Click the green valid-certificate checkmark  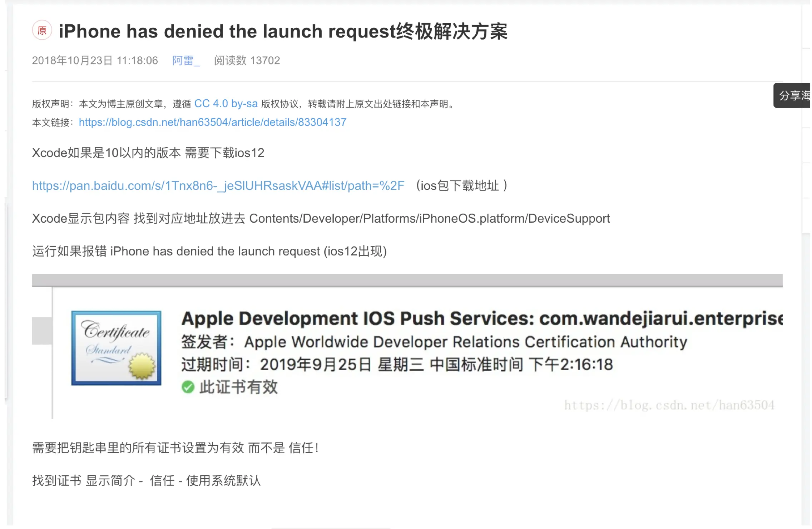(188, 387)
